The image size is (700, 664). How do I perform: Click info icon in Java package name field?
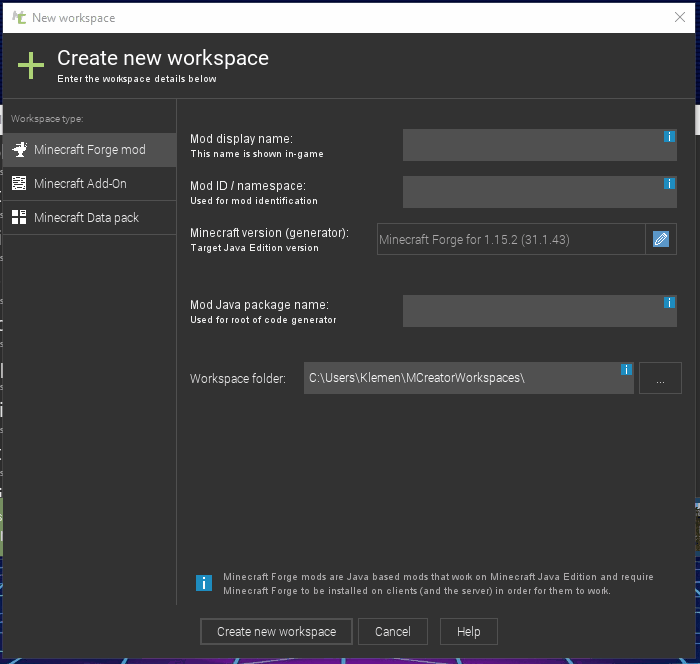tap(669, 303)
